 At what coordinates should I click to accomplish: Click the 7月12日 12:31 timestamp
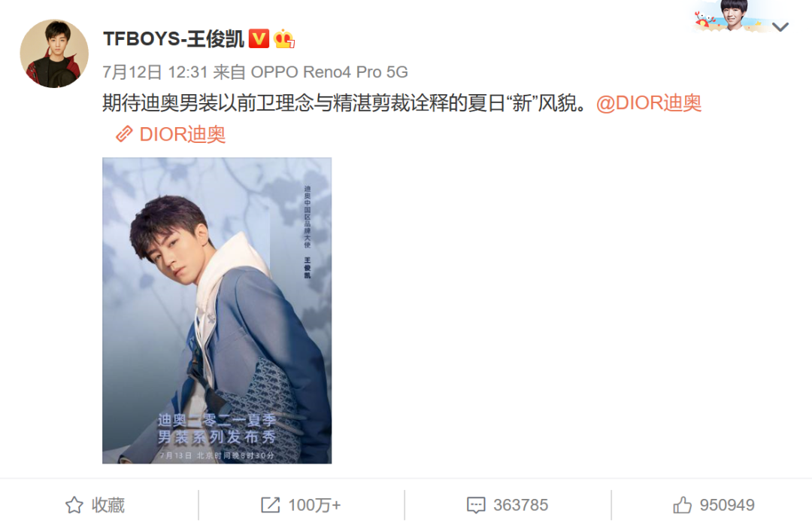(155, 72)
